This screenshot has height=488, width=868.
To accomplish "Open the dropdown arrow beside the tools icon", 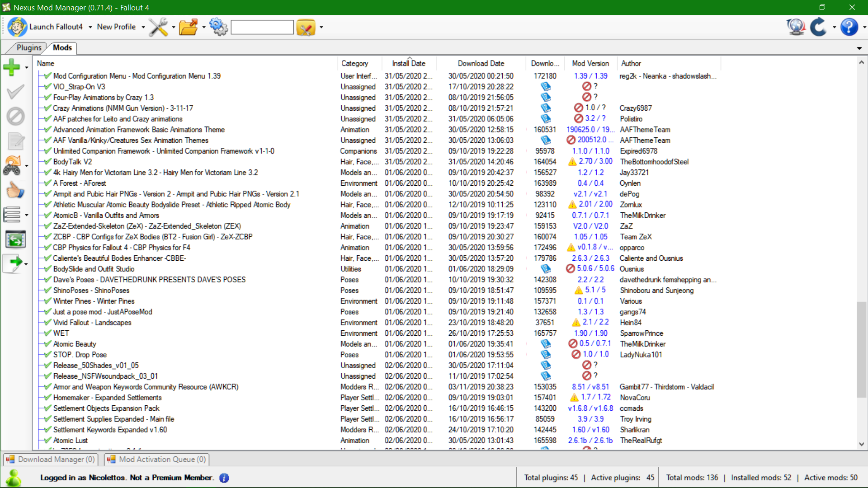I will [174, 28].
